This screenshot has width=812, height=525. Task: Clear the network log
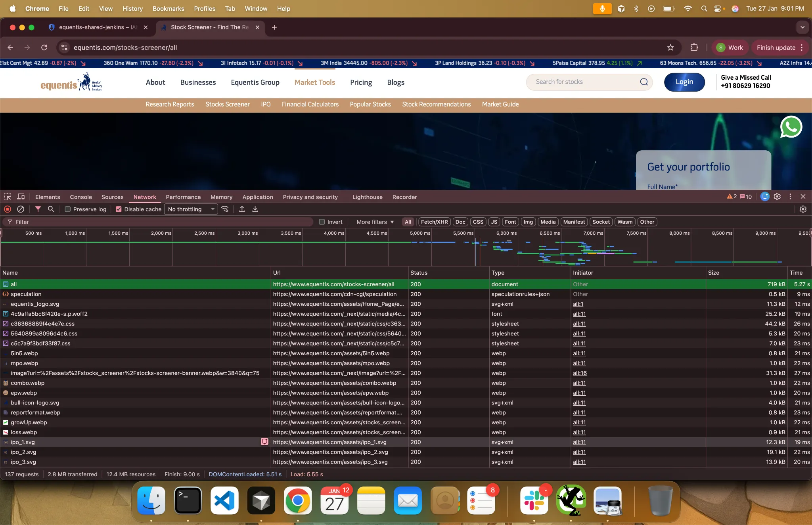tap(21, 209)
